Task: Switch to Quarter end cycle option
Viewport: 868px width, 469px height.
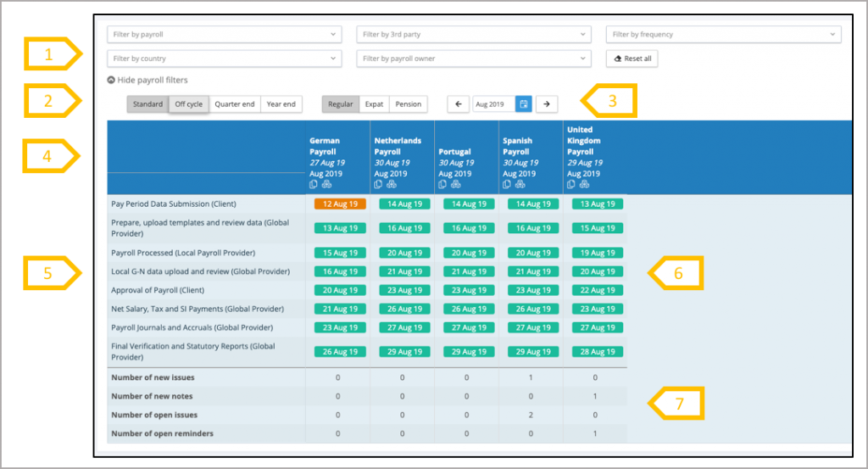Action: pyautogui.click(x=234, y=104)
